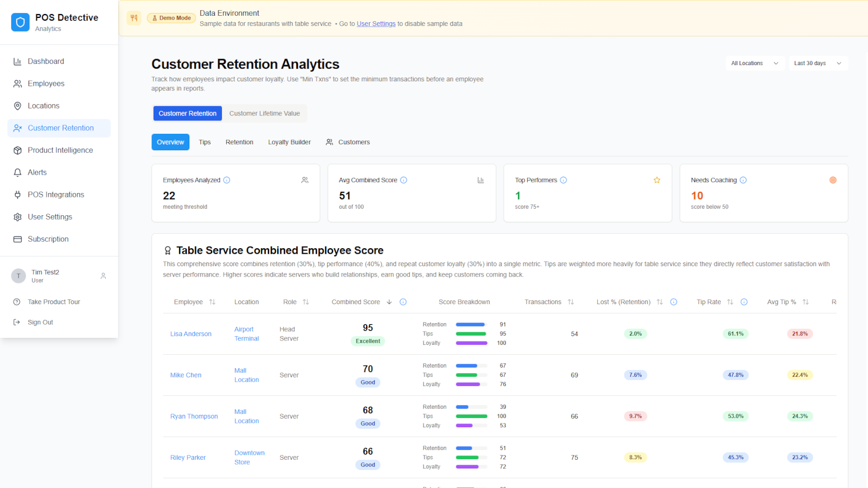Open the Customer Lifetime Value tab
This screenshot has height=488, width=868.
click(x=264, y=113)
